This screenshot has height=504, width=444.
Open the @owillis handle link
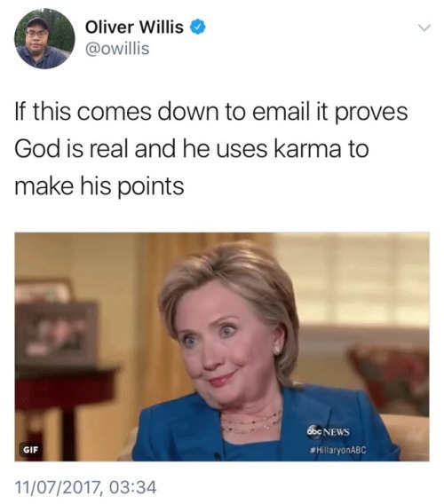click(117, 49)
